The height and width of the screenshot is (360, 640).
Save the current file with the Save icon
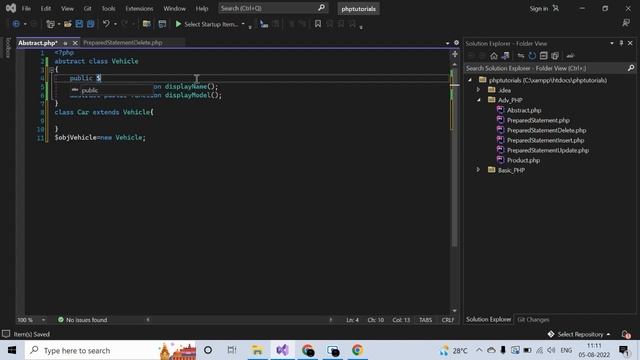click(x=79, y=24)
